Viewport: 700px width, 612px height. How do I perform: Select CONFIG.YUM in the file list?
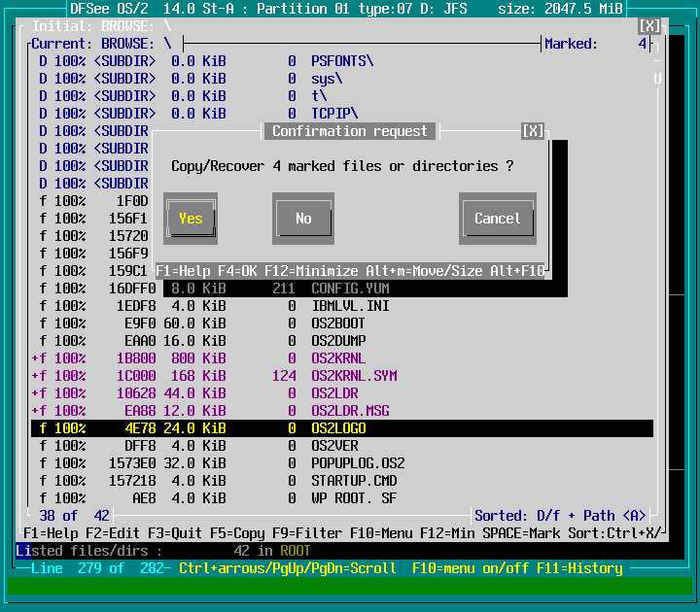click(349, 289)
